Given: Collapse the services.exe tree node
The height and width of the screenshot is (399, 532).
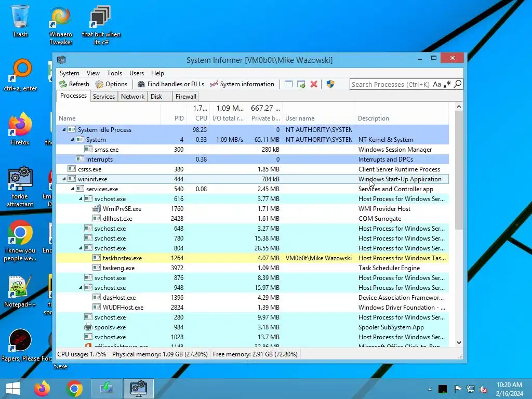Looking at the screenshot, I should tap(72, 189).
